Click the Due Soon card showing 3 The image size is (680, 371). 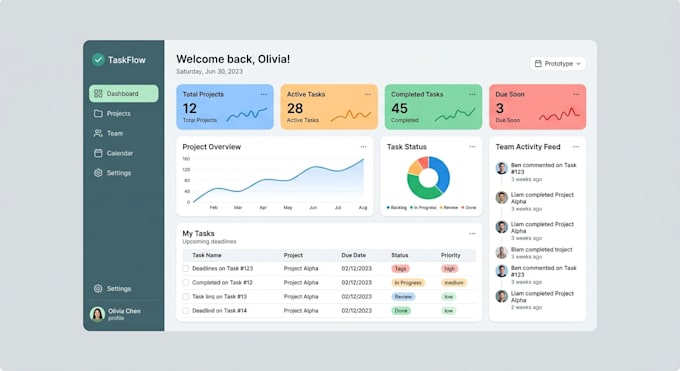[538, 107]
